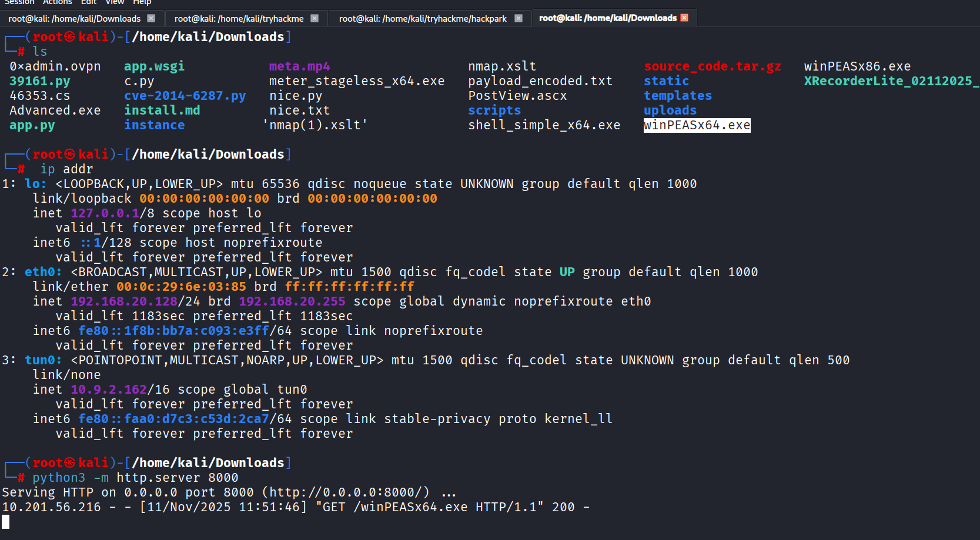Click the eth0 IP address 192.168.20.128

point(124,301)
